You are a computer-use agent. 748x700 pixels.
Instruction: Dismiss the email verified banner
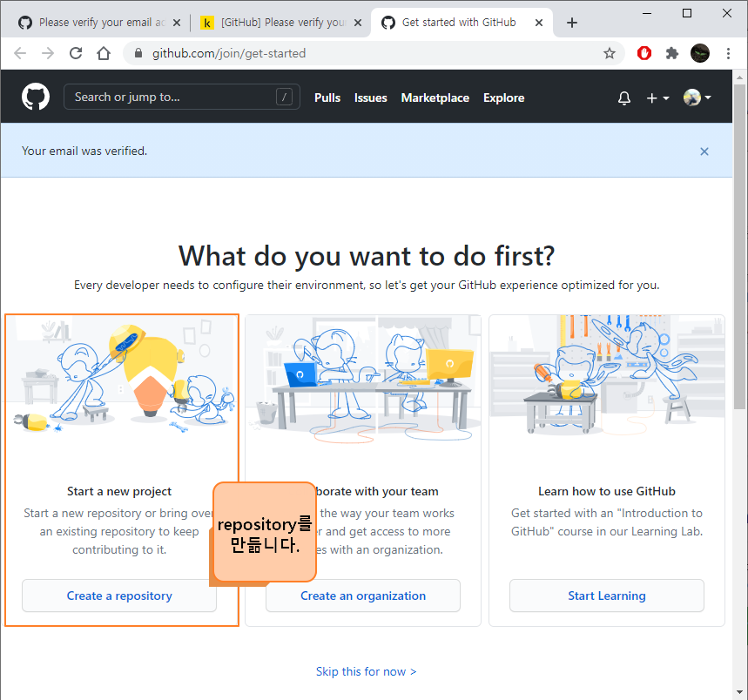click(704, 151)
